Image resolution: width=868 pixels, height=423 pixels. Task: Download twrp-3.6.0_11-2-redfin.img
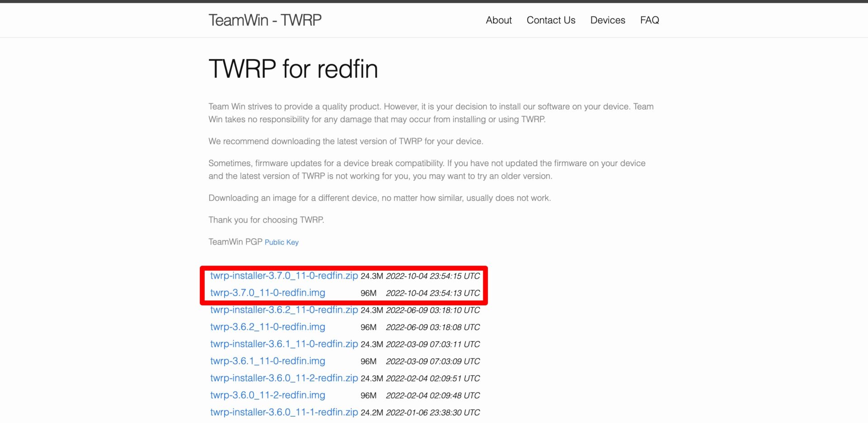267,395
